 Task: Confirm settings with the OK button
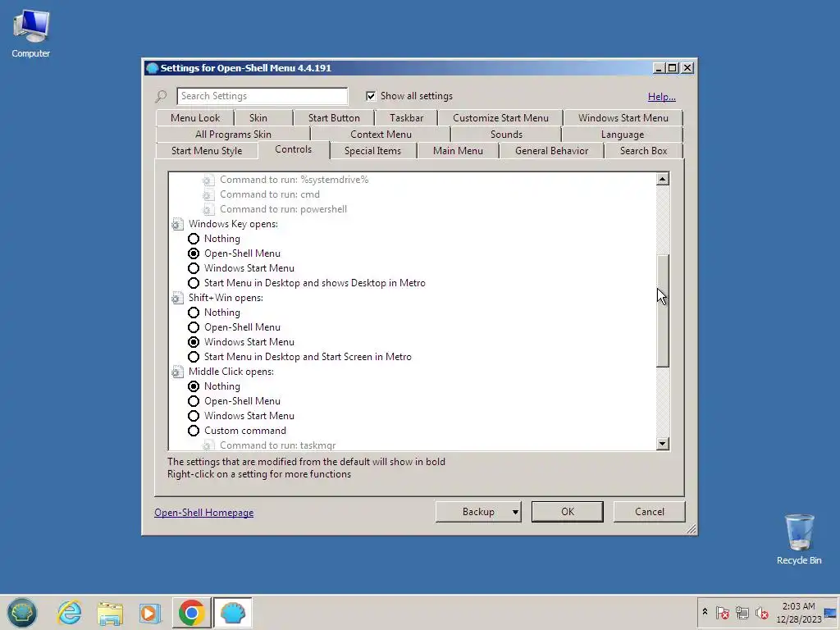point(568,512)
